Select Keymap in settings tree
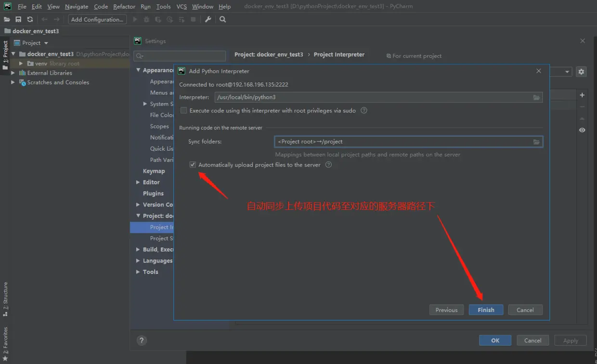 coord(154,171)
